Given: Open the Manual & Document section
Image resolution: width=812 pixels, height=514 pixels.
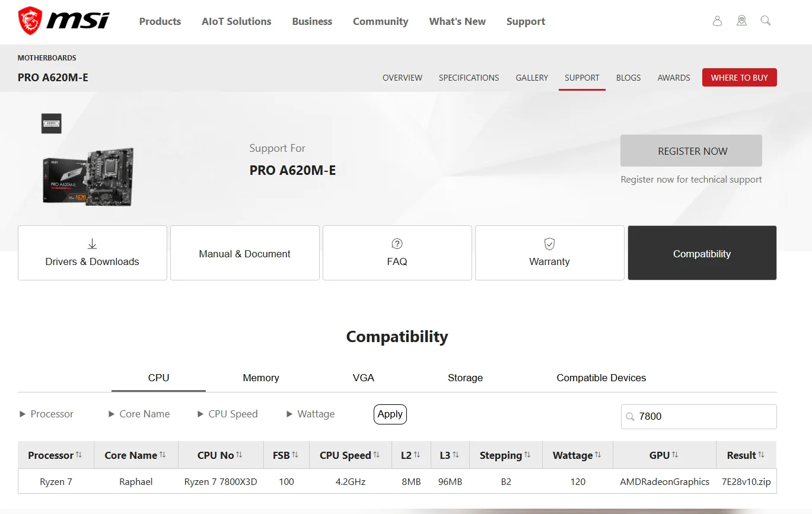Looking at the screenshot, I should [x=245, y=253].
